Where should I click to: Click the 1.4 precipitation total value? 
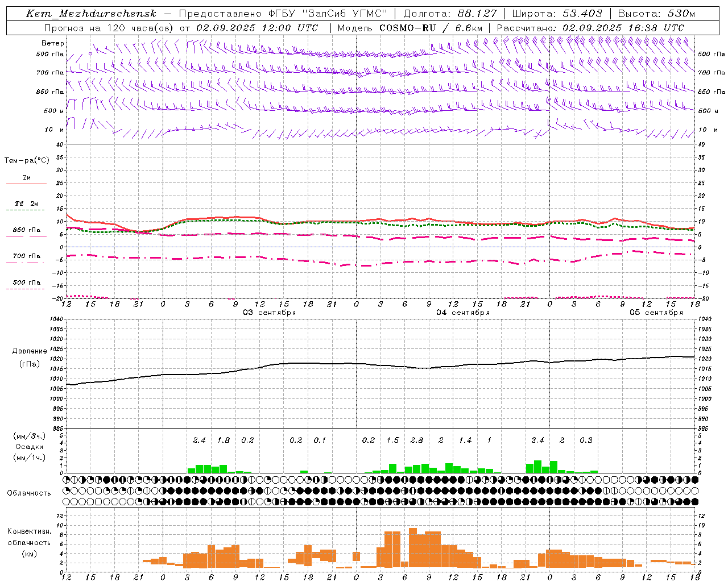coord(465,440)
